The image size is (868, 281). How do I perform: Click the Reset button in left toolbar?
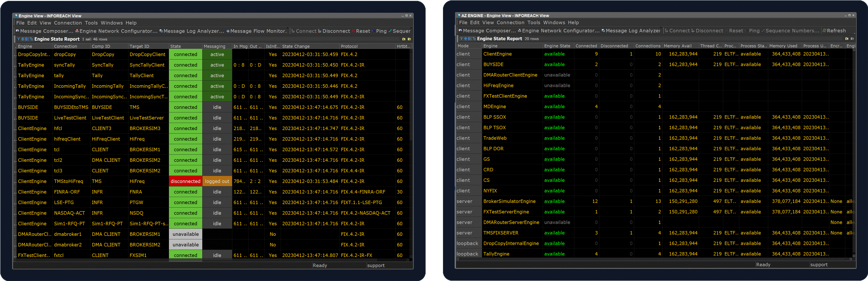[x=363, y=31]
